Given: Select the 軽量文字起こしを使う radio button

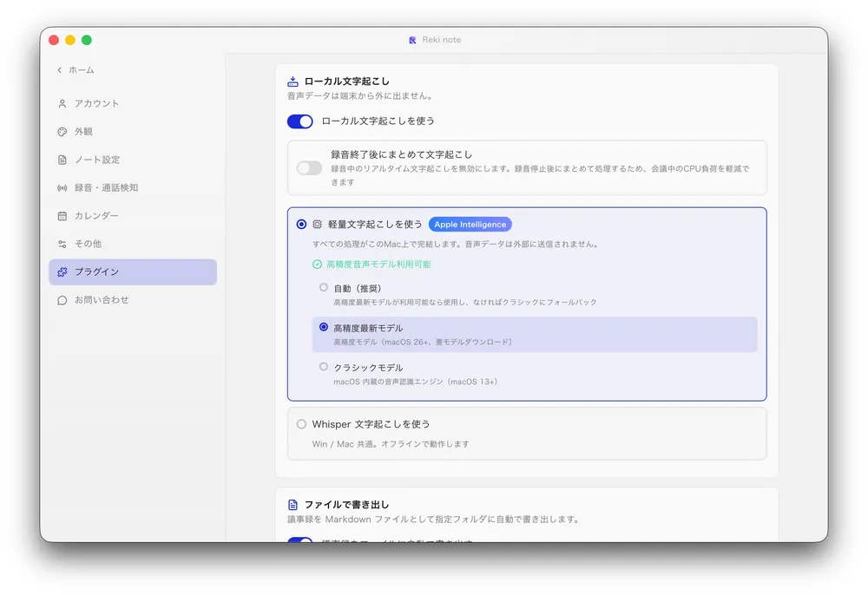Looking at the screenshot, I should (301, 225).
